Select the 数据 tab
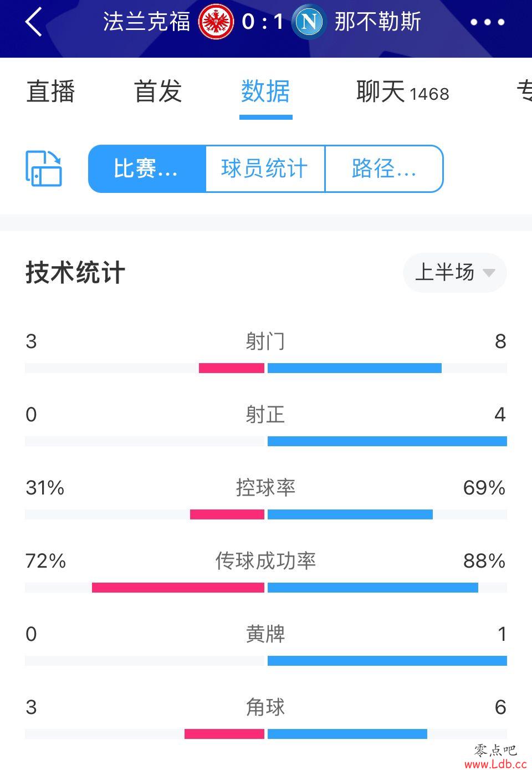Image resolution: width=532 pixels, height=770 pixels. coord(265,91)
